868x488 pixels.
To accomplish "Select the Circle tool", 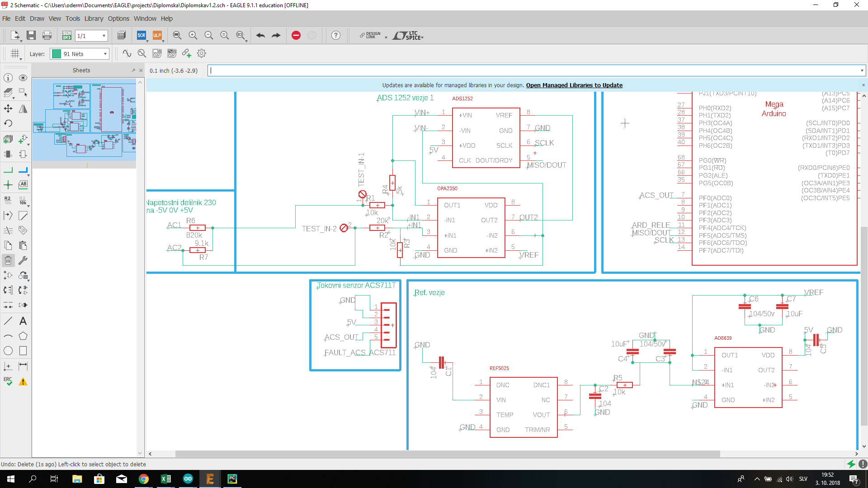I will [x=8, y=351].
